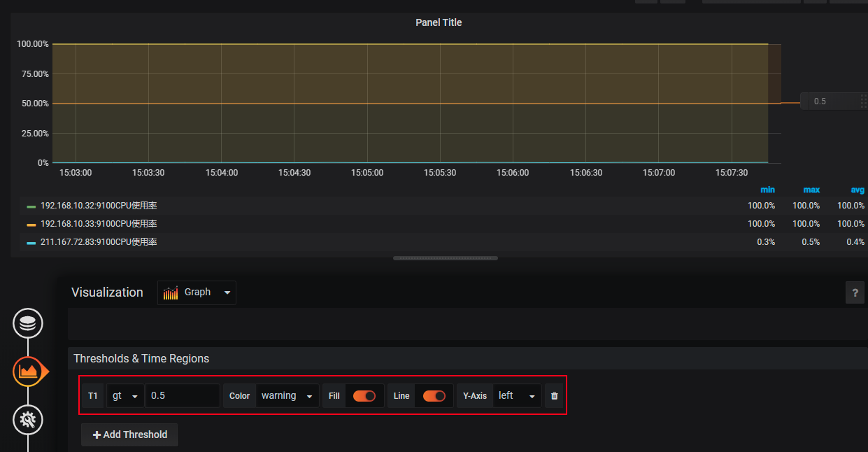Toggle series 192.168.10.33:9100CPU使用率 in legend

(x=99, y=224)
